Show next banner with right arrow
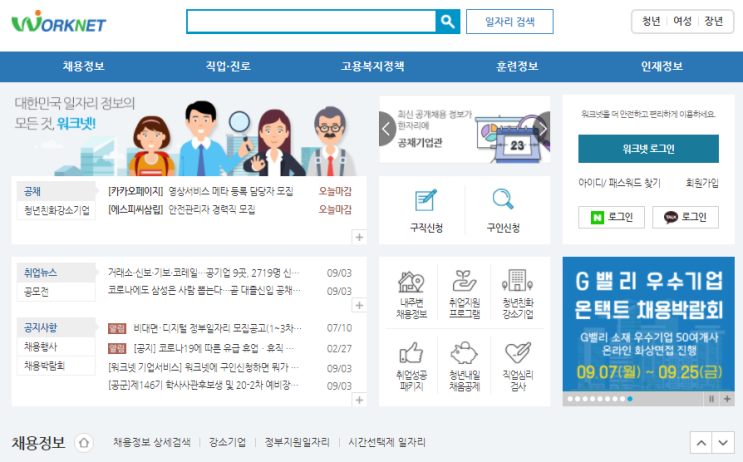Viewport: 743px width, 462px height. tap(543, 129)
